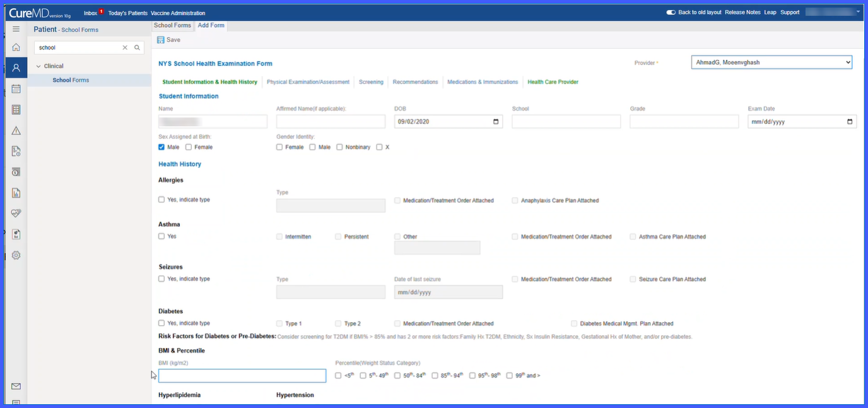Click the Save button
The height and width of the screenshot is (408, 868).
[x=168, y=40]
